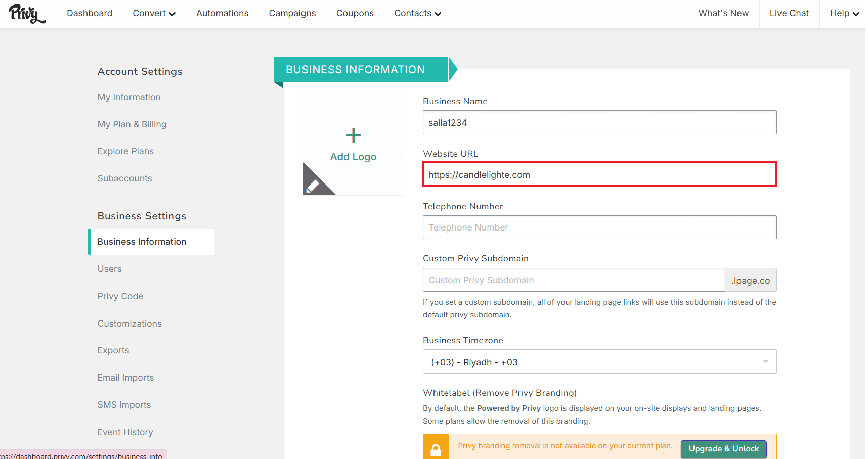The width and height of the screenshot is (868, 459).
Task: Open My Plan & Billing settings
Action: (x=132, y=124)
